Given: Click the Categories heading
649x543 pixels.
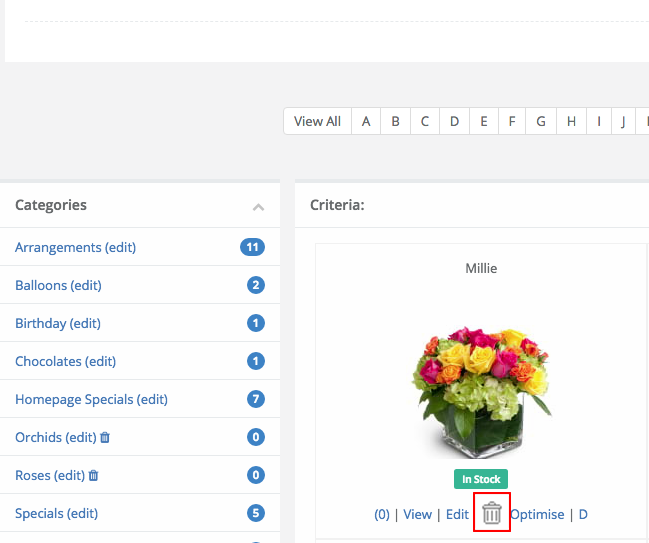Looking at the screenshot, I should click(x=51, y=205).
